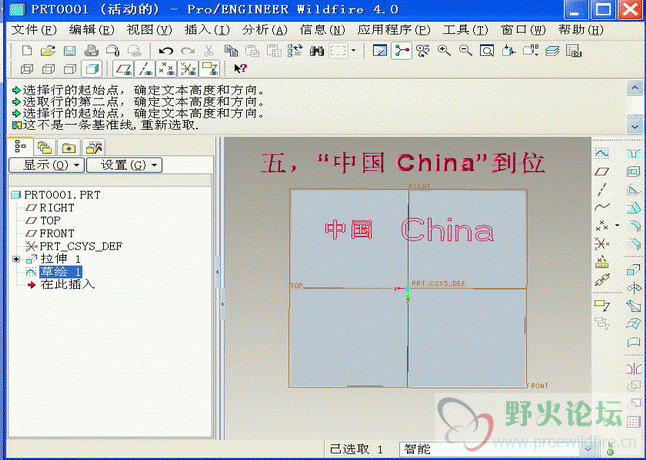Select the Datum Point tool in right toolbar

[602, 226]
